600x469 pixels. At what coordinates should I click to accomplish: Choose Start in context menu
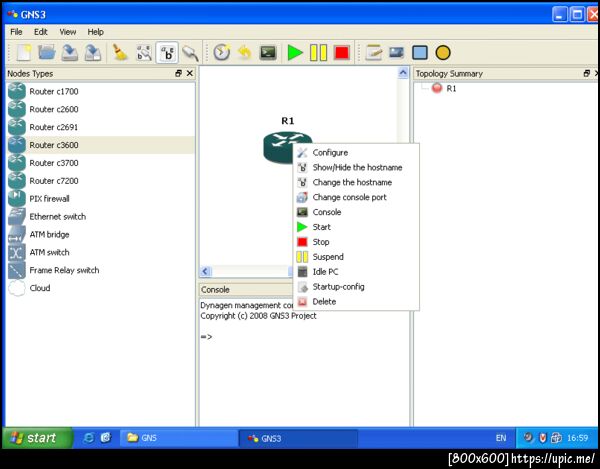[x=356, y=227]
